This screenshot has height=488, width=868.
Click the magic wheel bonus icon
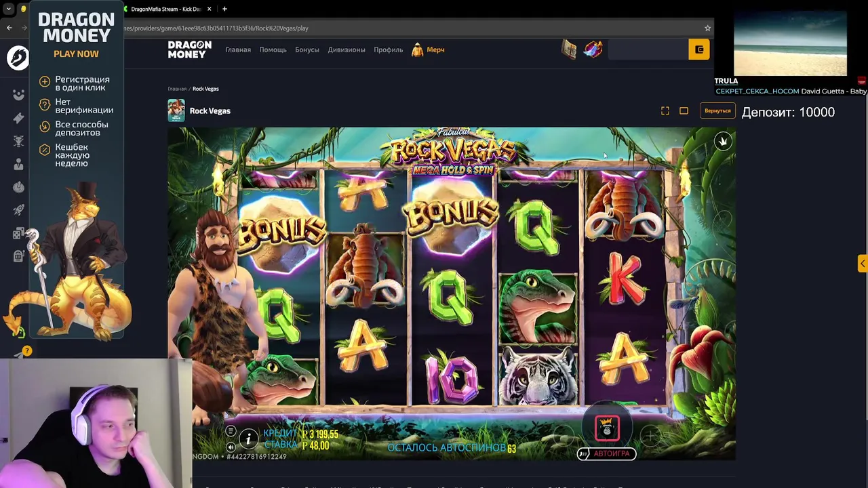[593, 49]
